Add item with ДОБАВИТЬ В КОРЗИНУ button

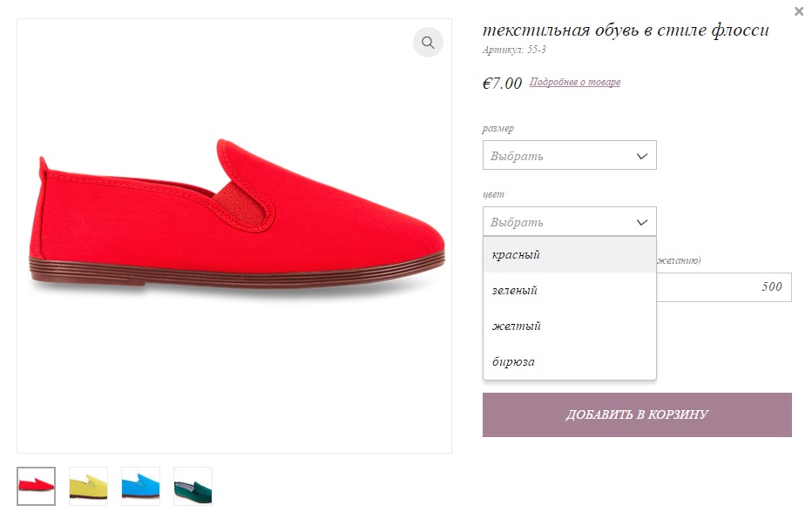(x=637, y=414)
